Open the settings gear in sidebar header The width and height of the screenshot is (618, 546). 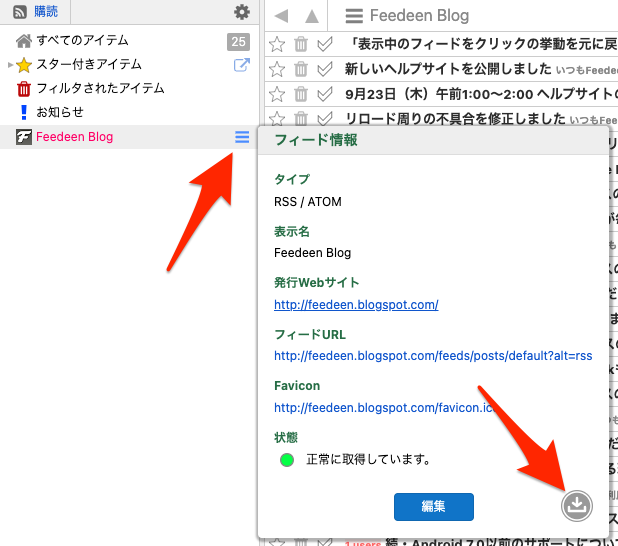(242, 12)
